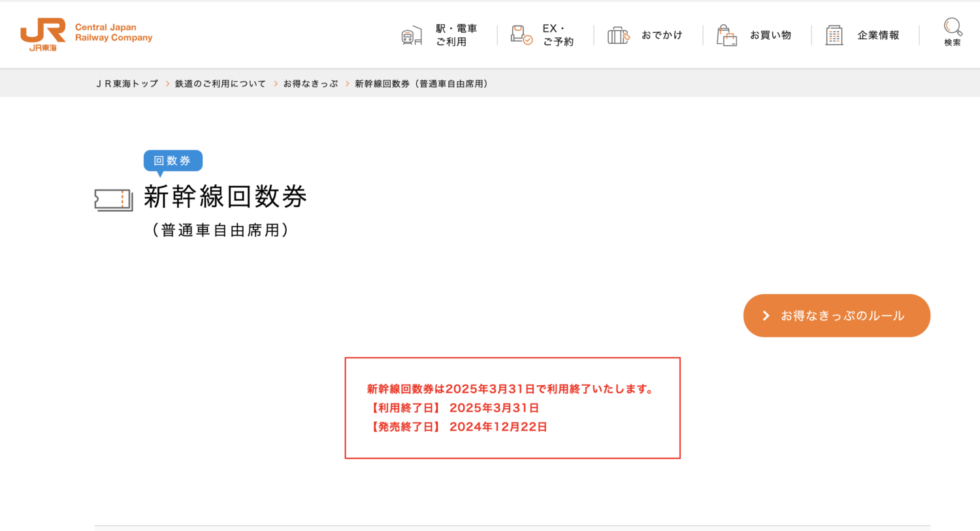The image size is (980, 531).
Task: Click the Central Japan Railway Company text
Action: [114, 33]
